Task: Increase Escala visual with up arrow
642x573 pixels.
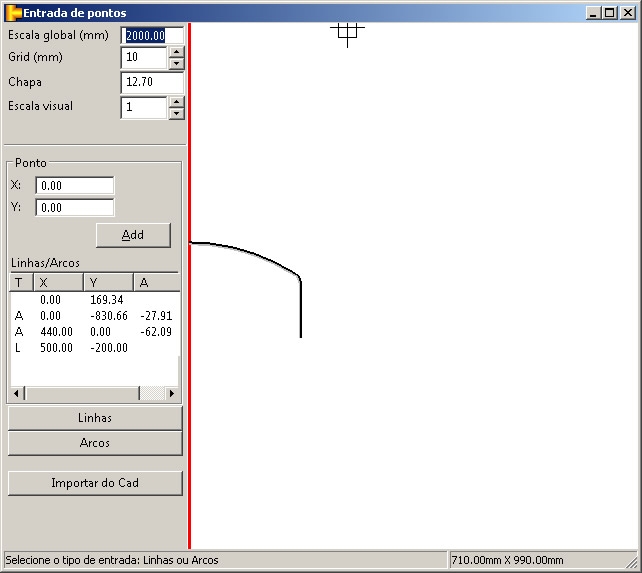Action: (176, 101)
